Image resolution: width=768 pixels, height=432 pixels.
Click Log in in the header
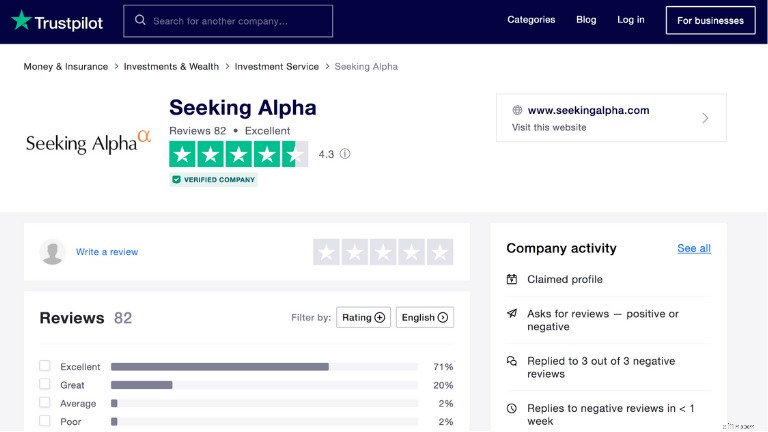630,20
